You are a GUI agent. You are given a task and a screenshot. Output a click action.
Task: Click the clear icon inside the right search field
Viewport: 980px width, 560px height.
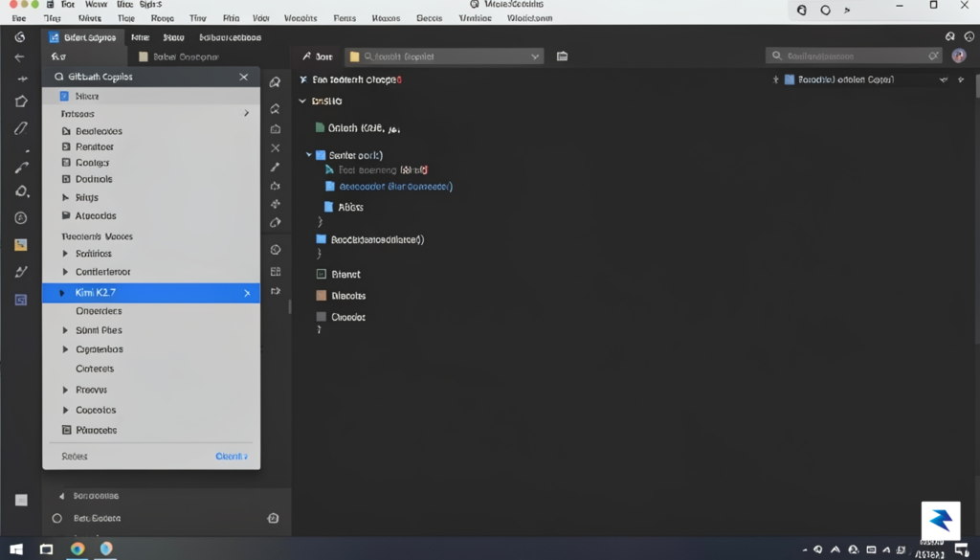point(933,56)
